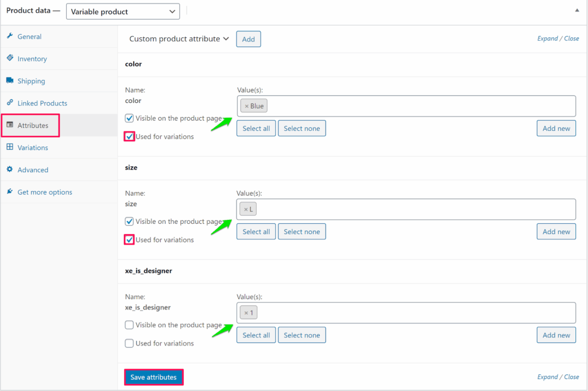Viewport: 588px width, 391px height.
Task: Collapse the Product data panel arrow
Action: tap(577, 10)
